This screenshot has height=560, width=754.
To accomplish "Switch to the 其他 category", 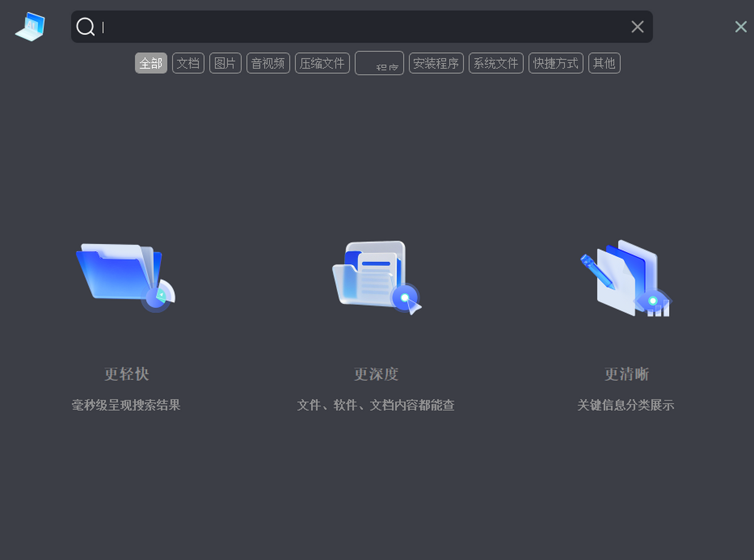I will pos(604,63).
